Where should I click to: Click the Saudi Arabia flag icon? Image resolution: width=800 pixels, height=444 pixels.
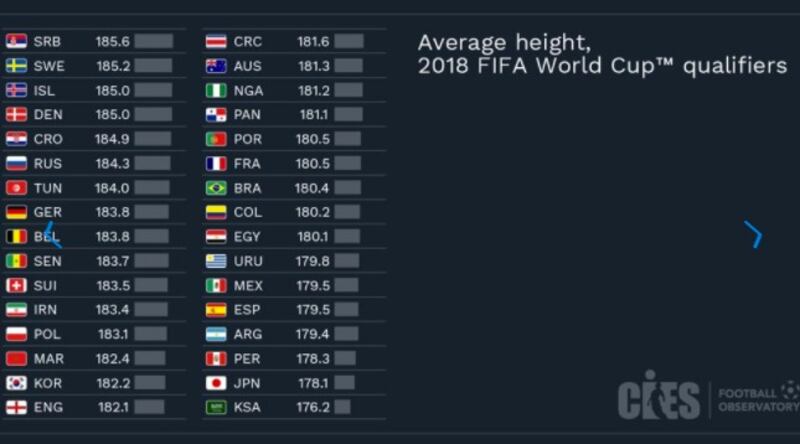tap(216, 407)
